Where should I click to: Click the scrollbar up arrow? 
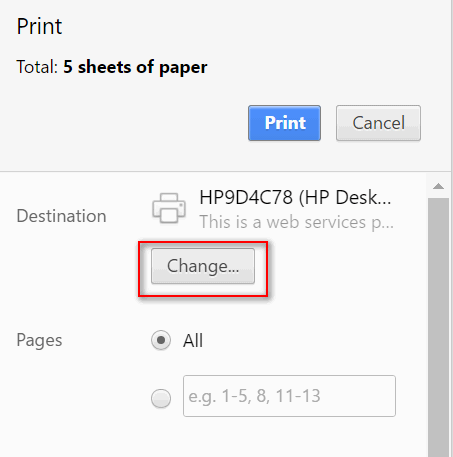pos(438,186)
